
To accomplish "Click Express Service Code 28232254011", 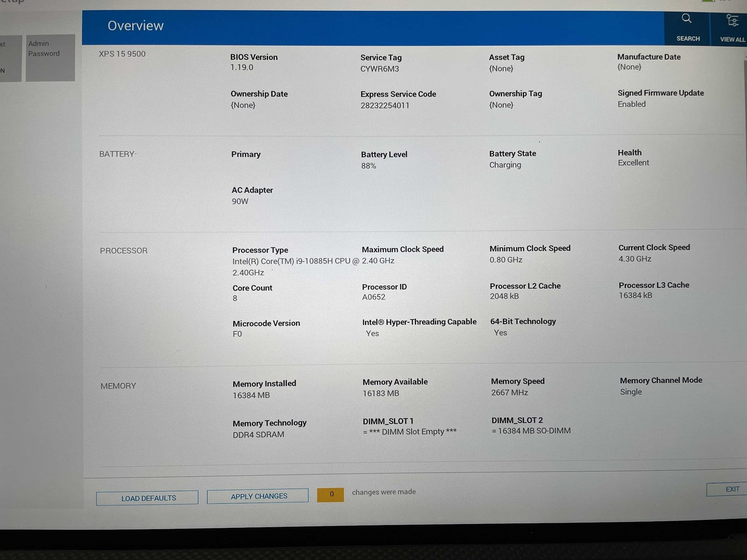I will 385,105.
